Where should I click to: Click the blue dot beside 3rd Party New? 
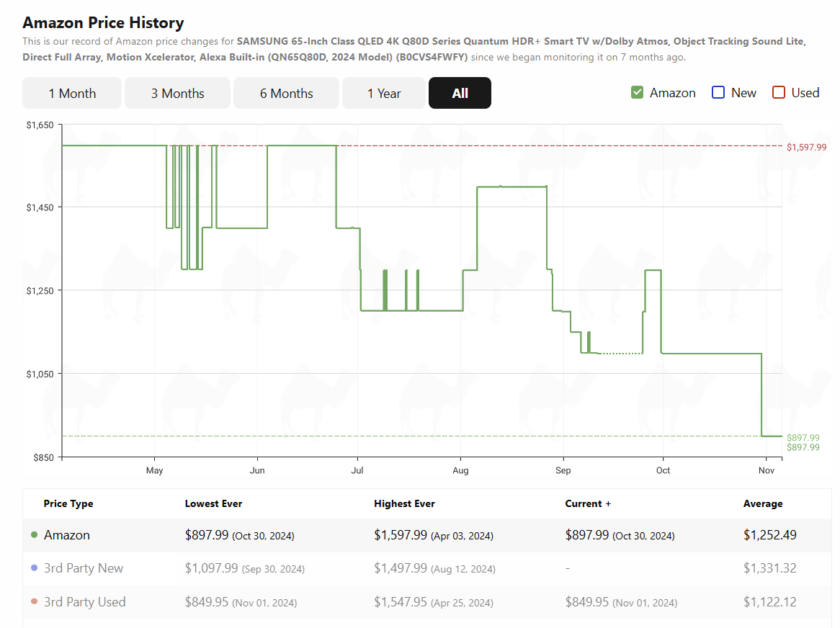(x=34, y=568)
